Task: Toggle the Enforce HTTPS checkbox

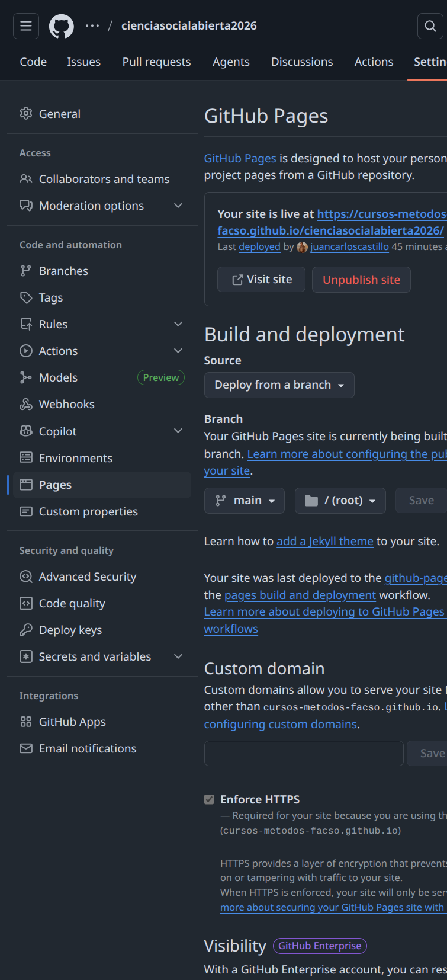Action: 209,799
